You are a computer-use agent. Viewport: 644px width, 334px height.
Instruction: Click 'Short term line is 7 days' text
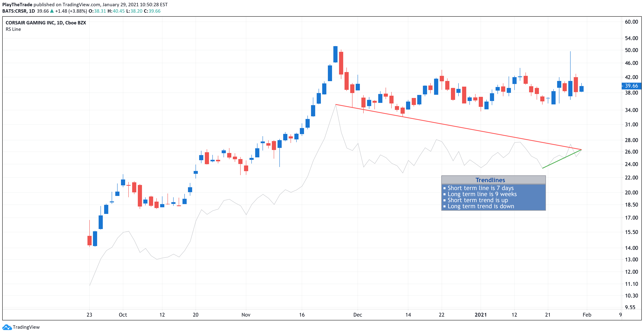coord(480,188)
